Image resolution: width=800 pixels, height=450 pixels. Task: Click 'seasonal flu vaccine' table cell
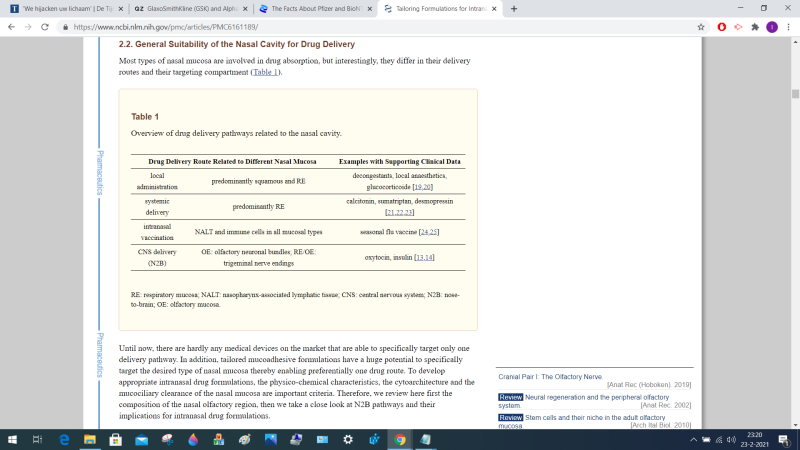[399, 232]
